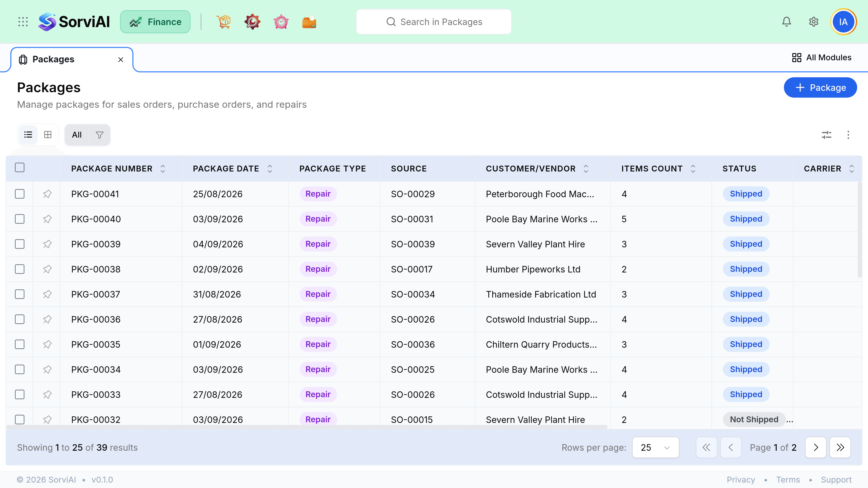Screen dimensions: 868x488
Task: Pin package PKG-00036
Action: [x=47, y=320]
